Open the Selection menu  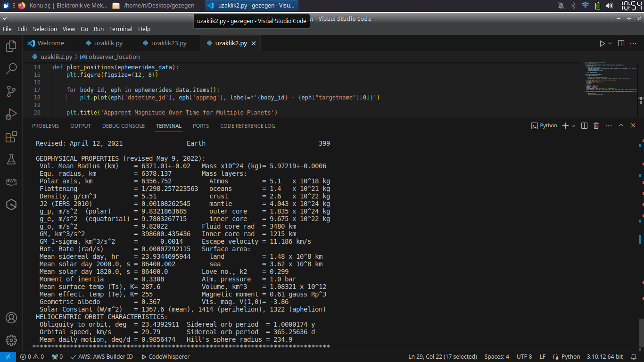coord(45,29)
